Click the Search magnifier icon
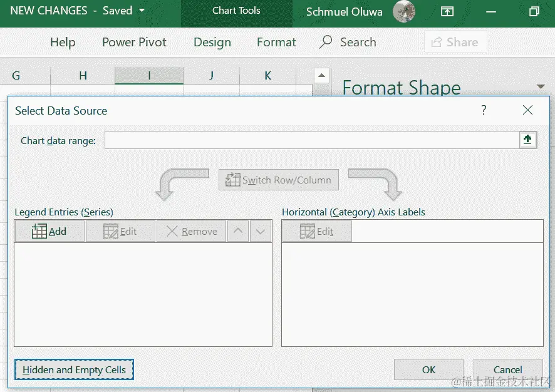This screenshot has width=555, height=392. [x=325, y=42]
